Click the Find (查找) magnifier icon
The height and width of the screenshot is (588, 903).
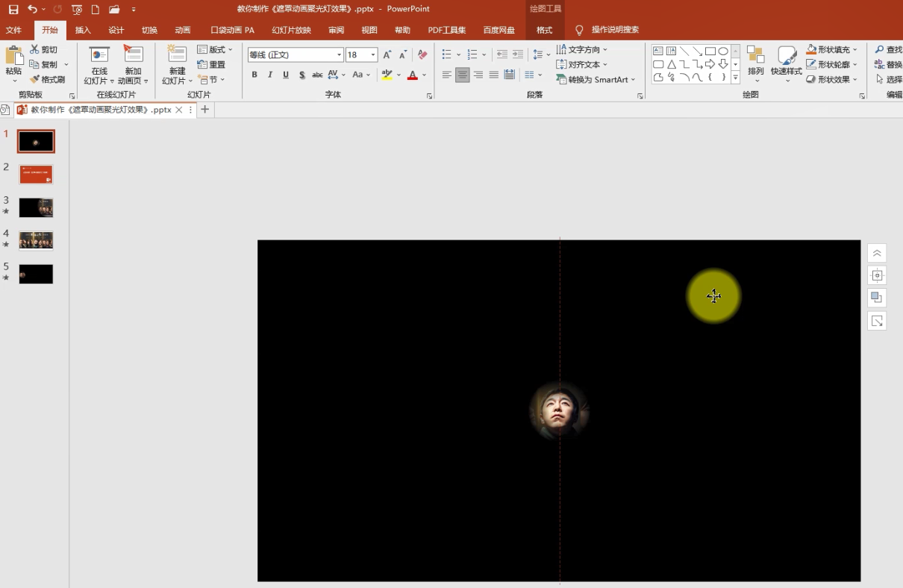tap(879, 49)
